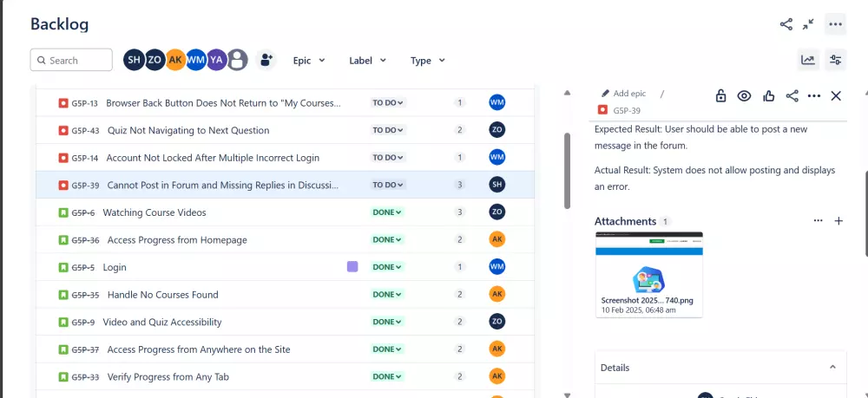This screenshot has width=868, height=398.
Task: Click the backlog vertical scrollbar thumb
Action: pos(567,171)
